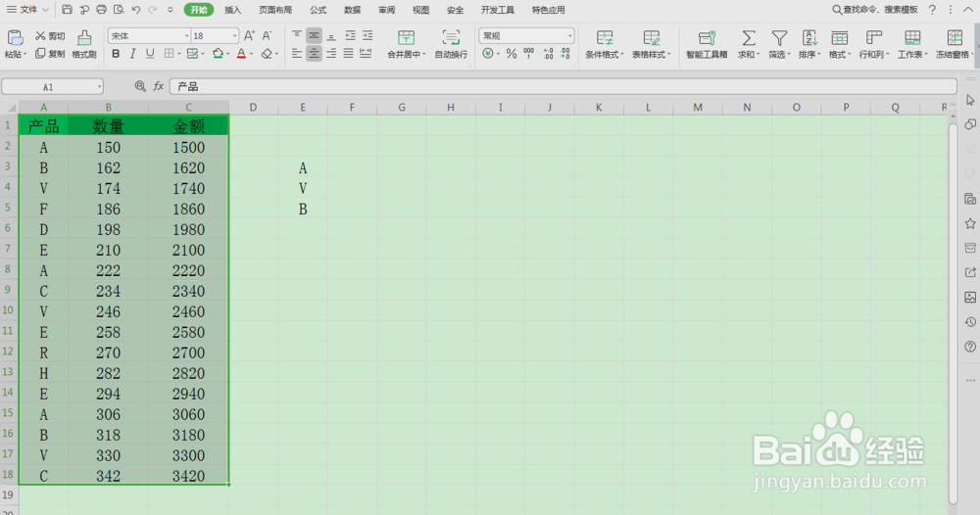Cut the selection with 剪切

pyautogui.click(x=50, y=36)
